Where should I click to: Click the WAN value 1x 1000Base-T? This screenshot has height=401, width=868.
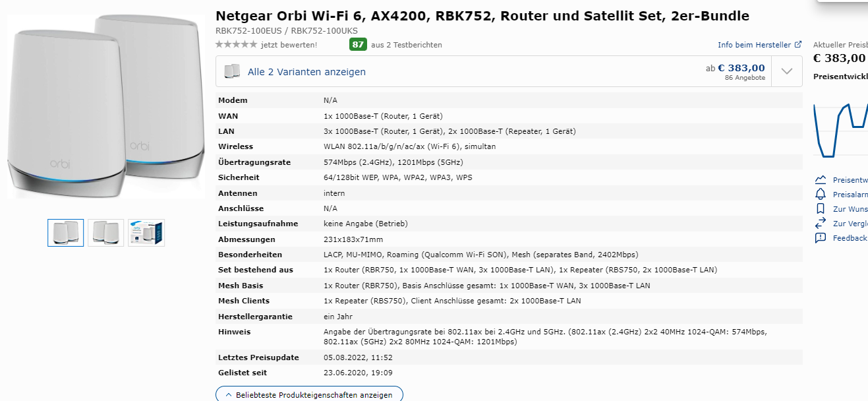(x=383, y=115)
